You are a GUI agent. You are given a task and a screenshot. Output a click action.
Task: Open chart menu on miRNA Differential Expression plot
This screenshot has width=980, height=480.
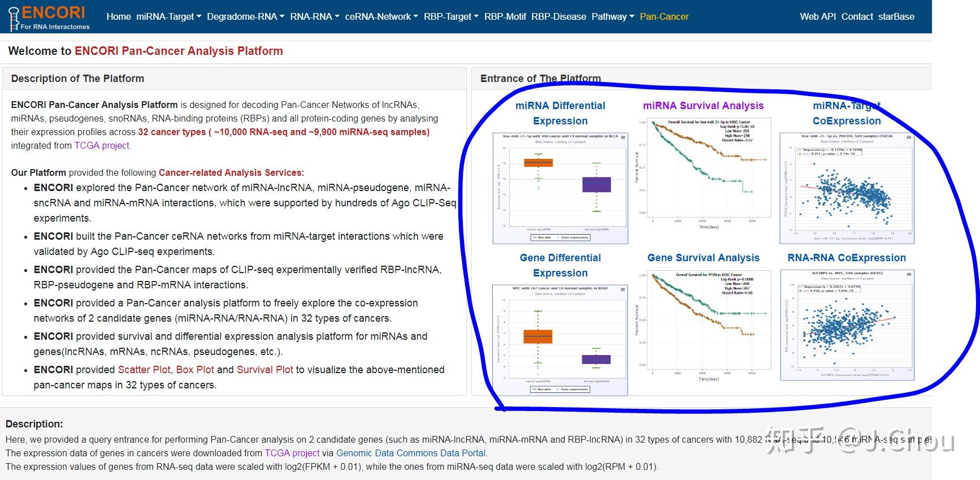coord(623,137)
